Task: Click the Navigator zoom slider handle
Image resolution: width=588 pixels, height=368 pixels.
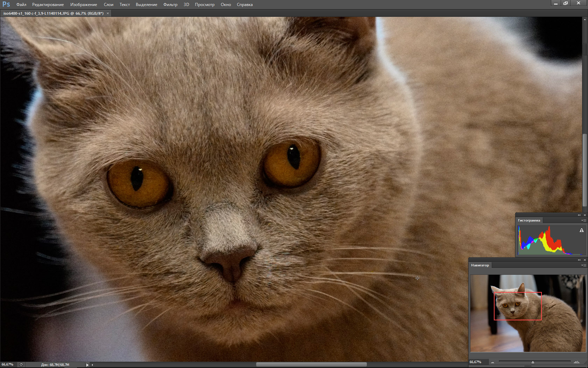Action: [x=533, y=362]
